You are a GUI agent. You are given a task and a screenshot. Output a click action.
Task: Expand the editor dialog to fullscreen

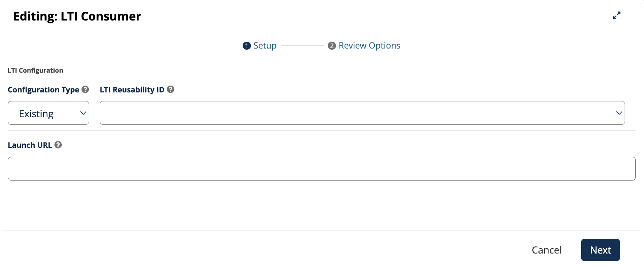(x=617, y=15)
